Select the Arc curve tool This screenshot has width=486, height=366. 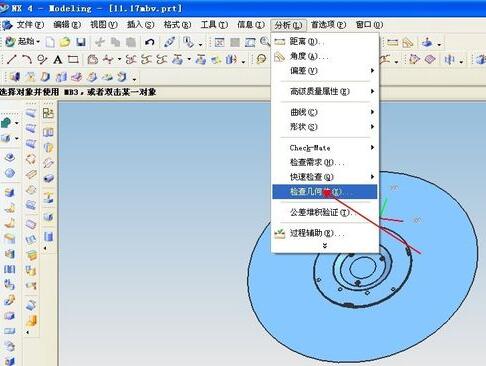[27, 60]
